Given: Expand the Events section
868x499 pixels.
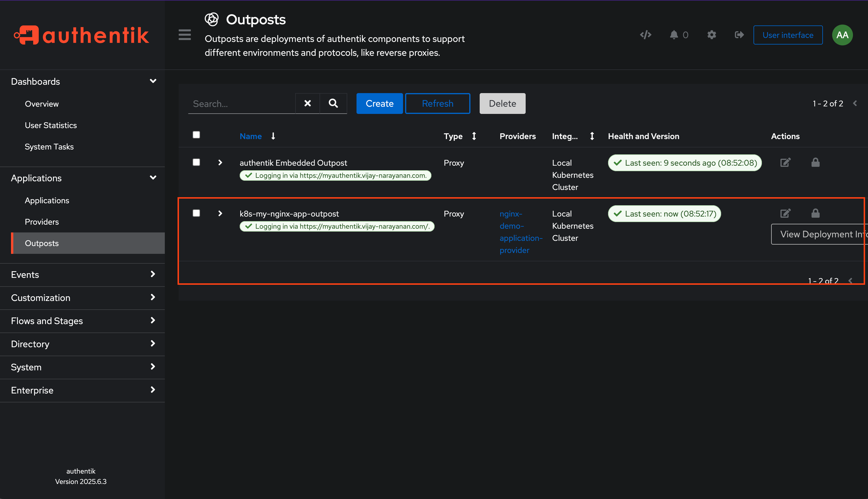Looking at the screenshot, I should pyautogui.click(x=82, y=275).
